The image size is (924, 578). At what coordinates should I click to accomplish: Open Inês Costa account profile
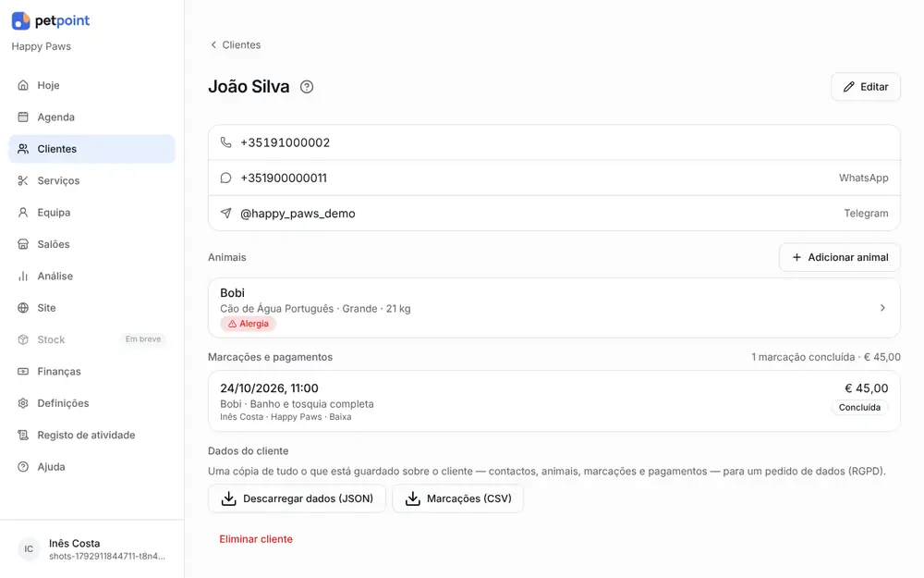tap(91, 549)
